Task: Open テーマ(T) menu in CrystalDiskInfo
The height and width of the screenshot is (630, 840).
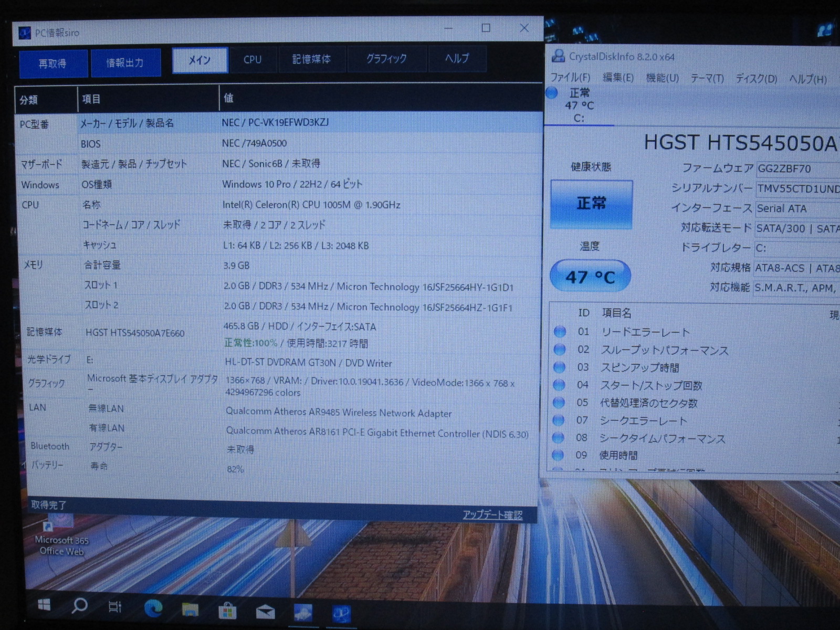Action: pos(707,79)
